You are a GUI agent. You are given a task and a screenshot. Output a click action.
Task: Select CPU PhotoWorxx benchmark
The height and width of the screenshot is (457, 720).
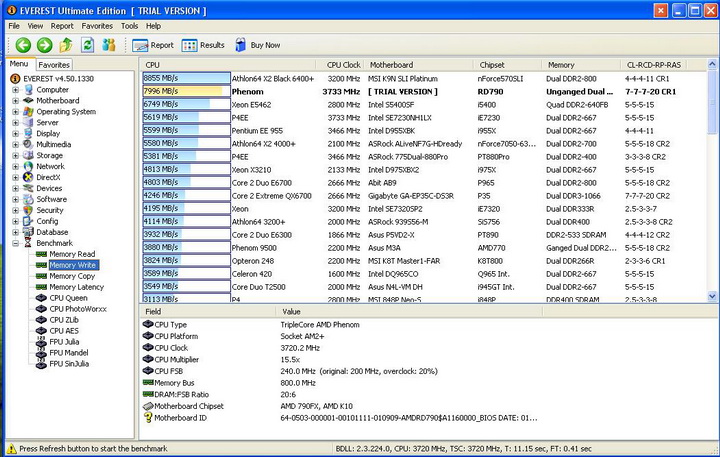[78, 309]
